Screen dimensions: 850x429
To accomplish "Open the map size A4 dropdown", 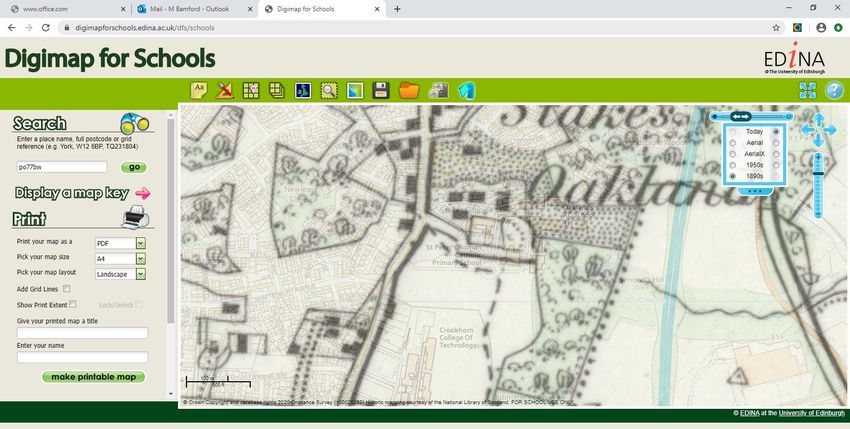I will 120,259.
